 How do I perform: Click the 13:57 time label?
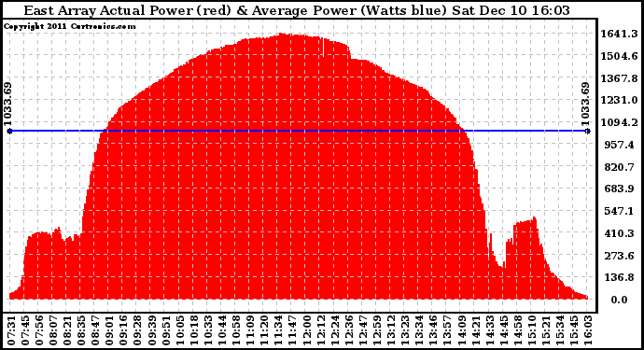pyautogui.click(x=448, y=330)
